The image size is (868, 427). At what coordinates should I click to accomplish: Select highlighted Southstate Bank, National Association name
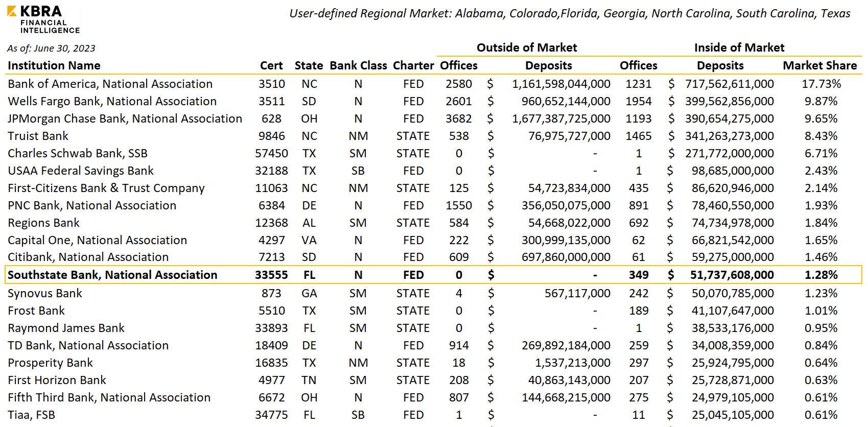pos(112,275)
